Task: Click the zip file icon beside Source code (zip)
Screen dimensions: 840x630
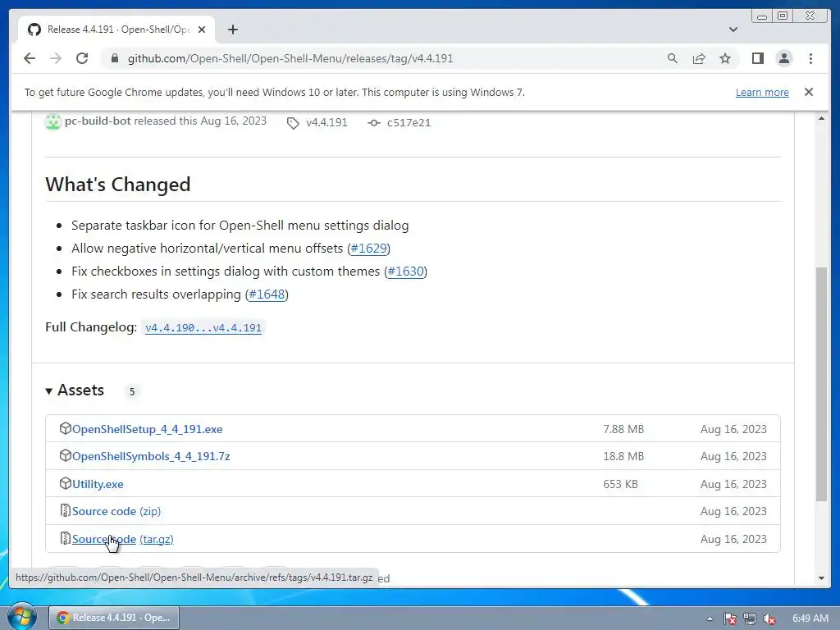Action: point(66,511)
